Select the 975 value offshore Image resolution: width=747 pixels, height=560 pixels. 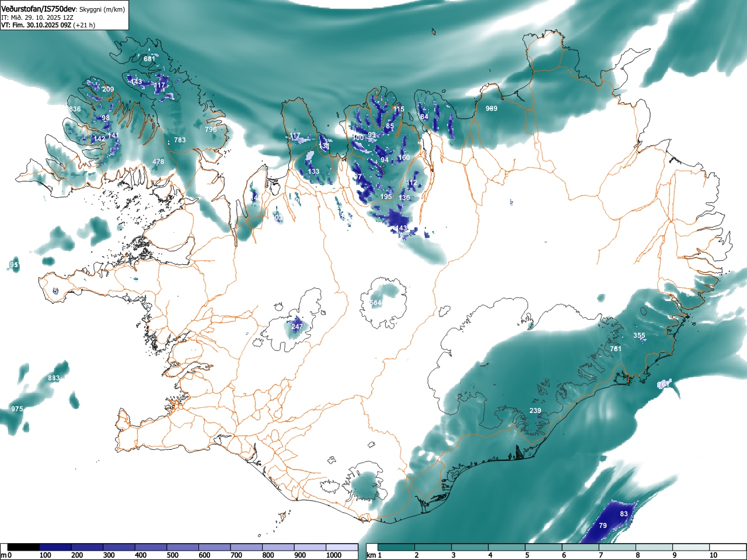click(17, 409)
